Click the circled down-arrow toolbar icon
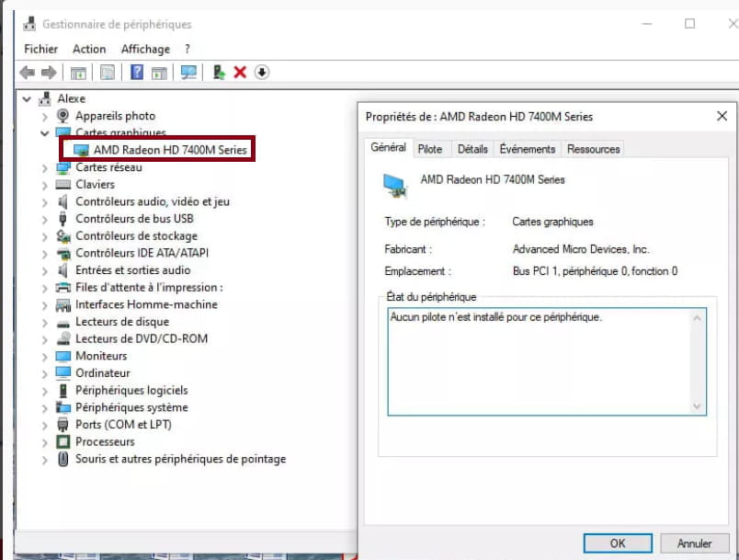The height and width of the screenshot is (560, 739). 262,73
